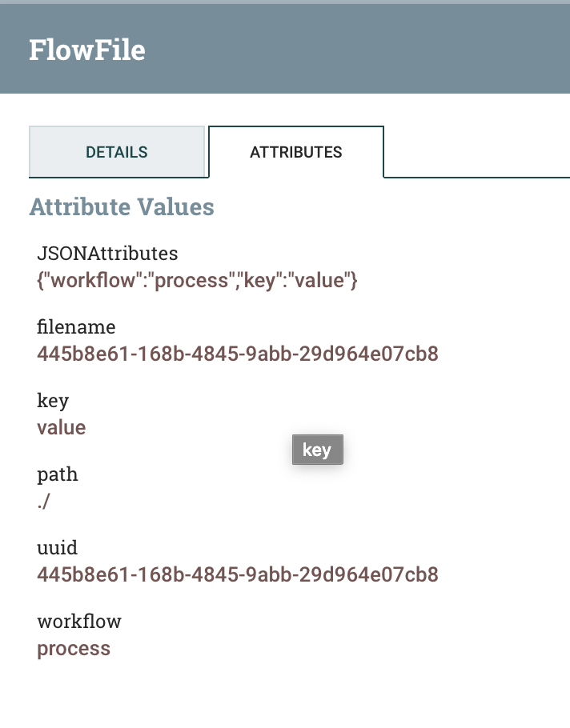Select the process value under workflow
Viewport: 570px width, 728px height.
tap(74, 648)
